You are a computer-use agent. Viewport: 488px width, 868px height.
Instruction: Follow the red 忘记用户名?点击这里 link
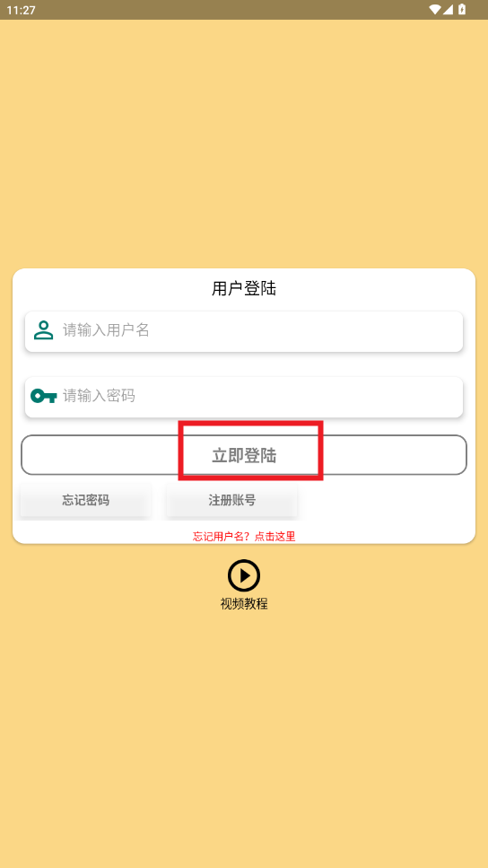tap(244, 536)
